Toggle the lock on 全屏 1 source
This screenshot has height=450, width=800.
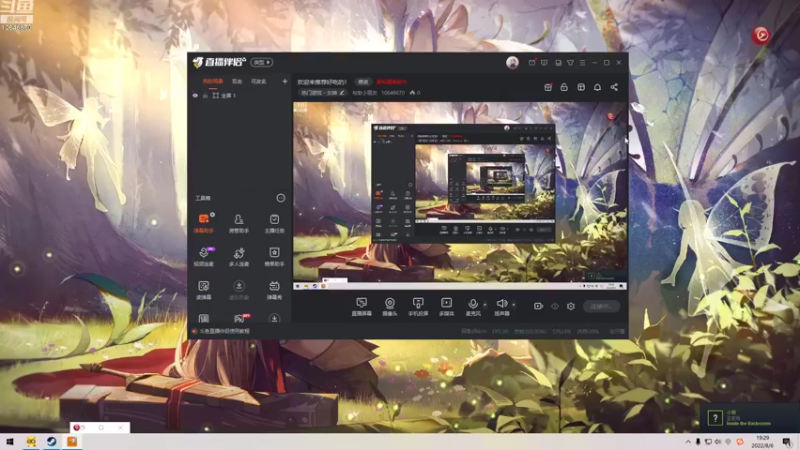pyautogui.click(x=205, y=95)
